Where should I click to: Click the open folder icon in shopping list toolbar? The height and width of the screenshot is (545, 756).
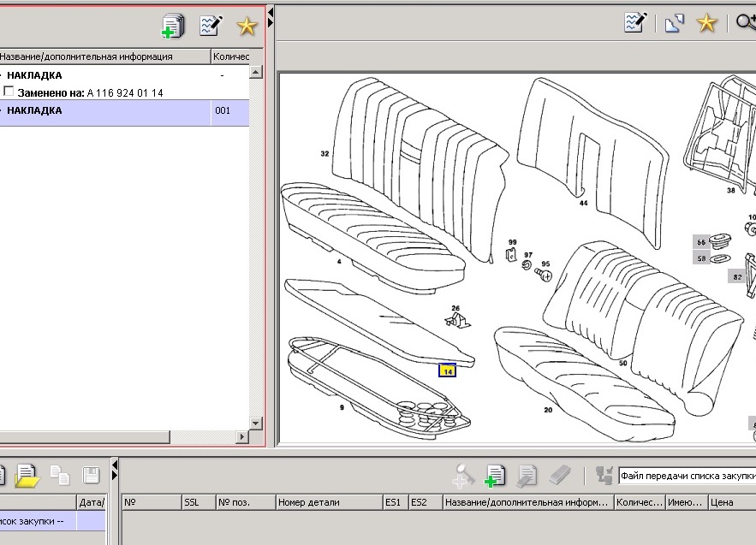coord(27,476)
